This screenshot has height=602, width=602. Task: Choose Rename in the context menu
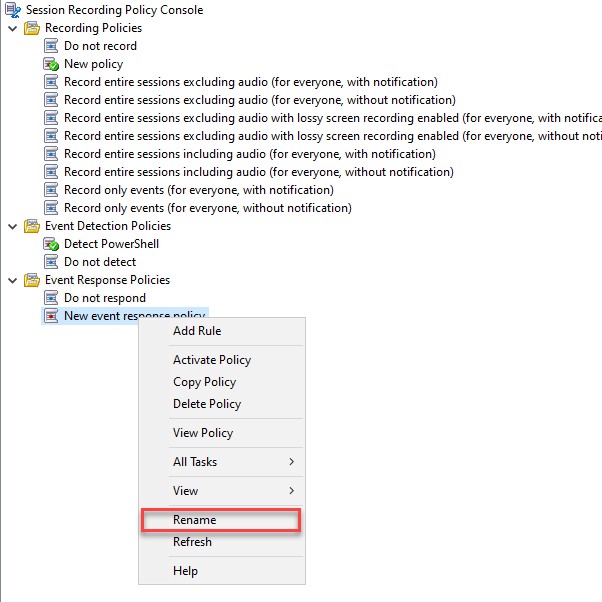(x=221, y=520)
